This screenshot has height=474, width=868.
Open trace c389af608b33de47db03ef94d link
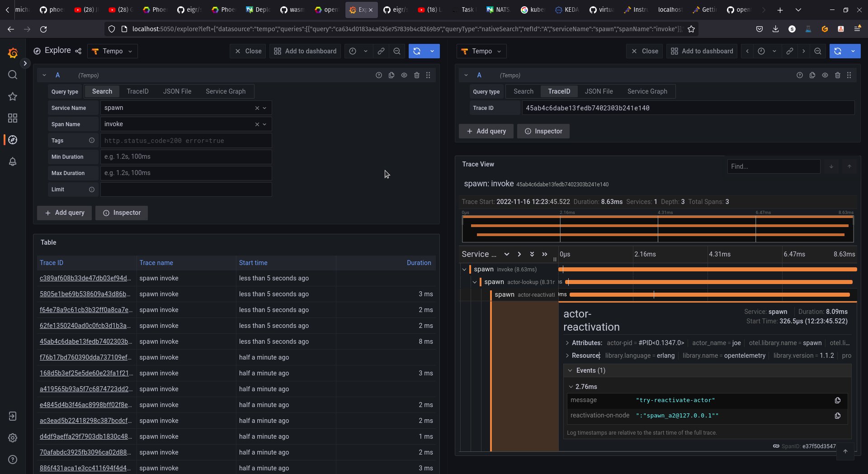pyautogui.click(x=85, y=278)
